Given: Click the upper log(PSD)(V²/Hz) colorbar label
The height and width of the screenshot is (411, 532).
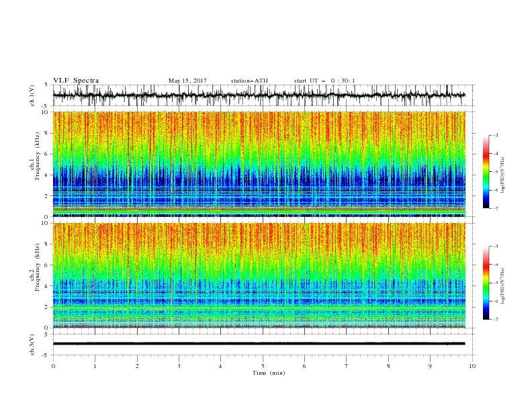Looking at the screenshot, I should [x=503, y=175].
